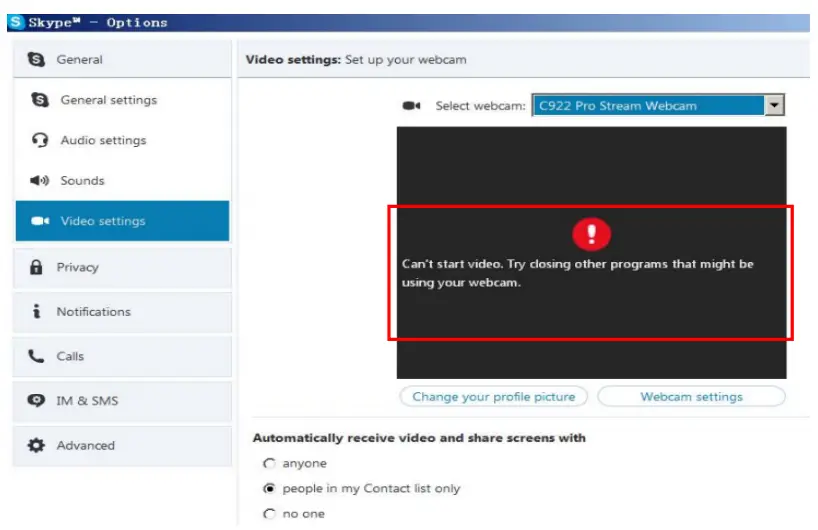Click the phone handset icon beside Calls
Viewport: 818px width, 530px height.
click(36, 356)
